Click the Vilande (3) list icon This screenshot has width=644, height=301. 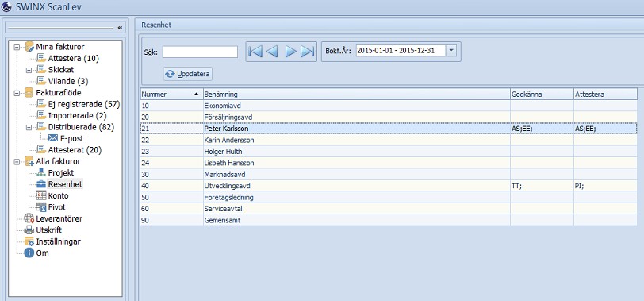tap(41, 81)
